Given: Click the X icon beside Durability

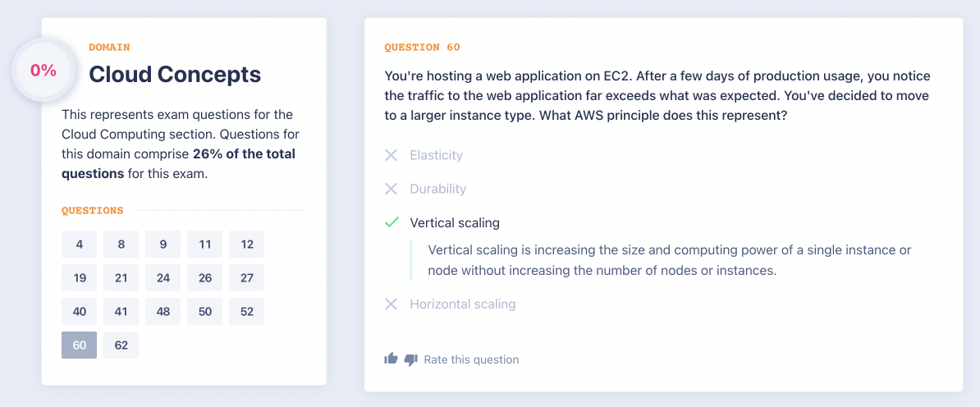Looking at the screenshot, I should tap(392, 189).
